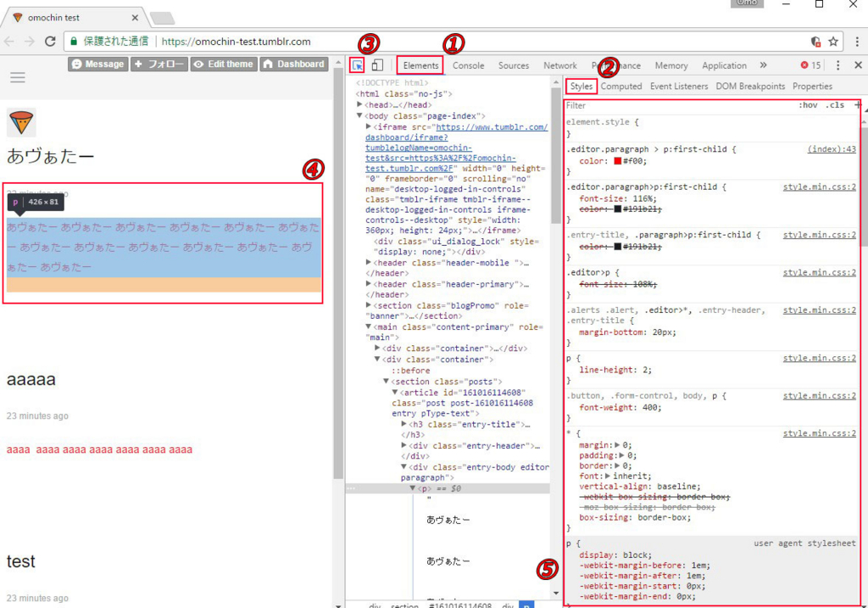Click the shield extension icon in address bar
Image resolution: width=868 pixels, height=608 pixels.
(x=815, y=41)
